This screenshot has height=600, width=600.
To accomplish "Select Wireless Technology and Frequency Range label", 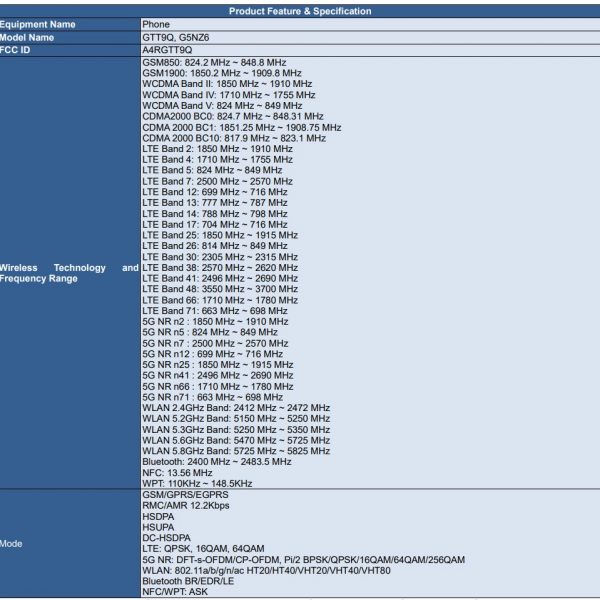I will [68, 273].
